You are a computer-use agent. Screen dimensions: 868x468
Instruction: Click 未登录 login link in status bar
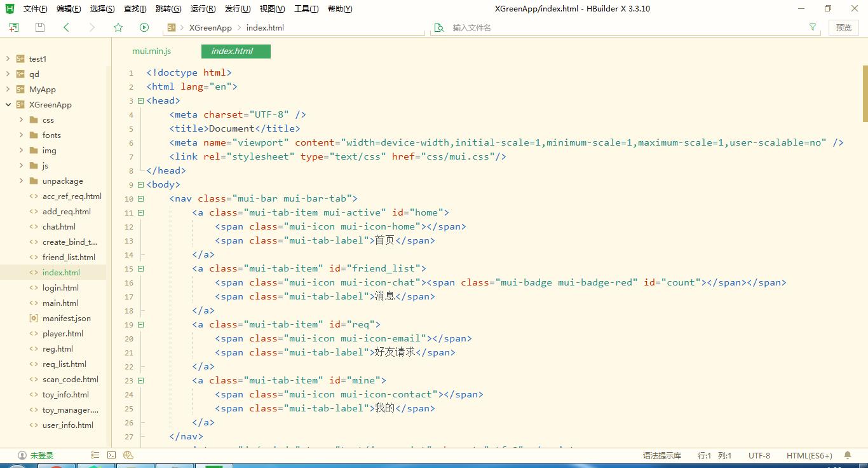(42, 455)
